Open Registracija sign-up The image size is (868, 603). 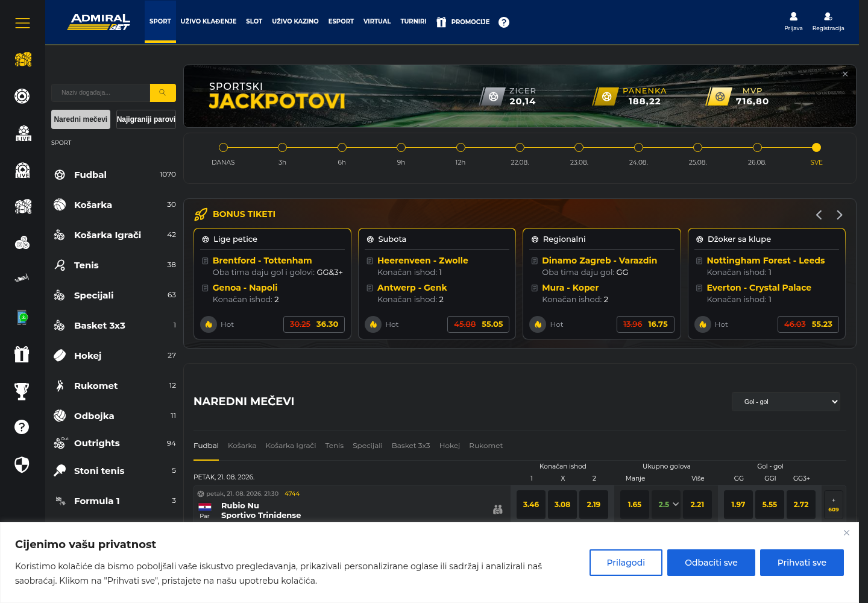[828, 22]
